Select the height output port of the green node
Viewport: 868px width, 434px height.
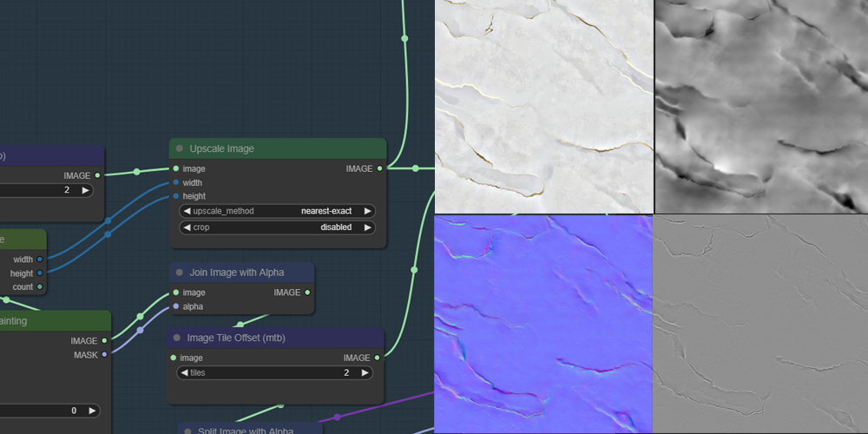click(39, 273)
